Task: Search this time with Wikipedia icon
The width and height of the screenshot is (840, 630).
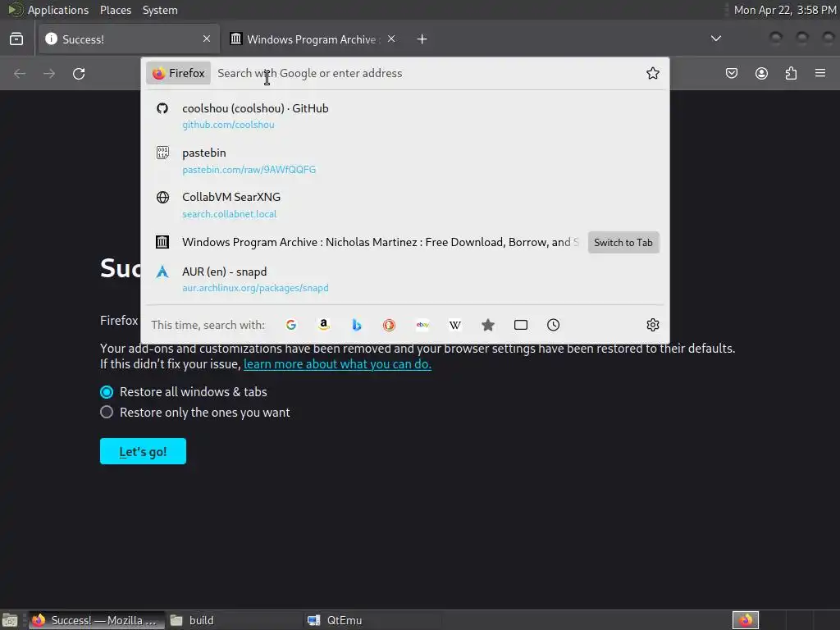Action: [454, 325]
